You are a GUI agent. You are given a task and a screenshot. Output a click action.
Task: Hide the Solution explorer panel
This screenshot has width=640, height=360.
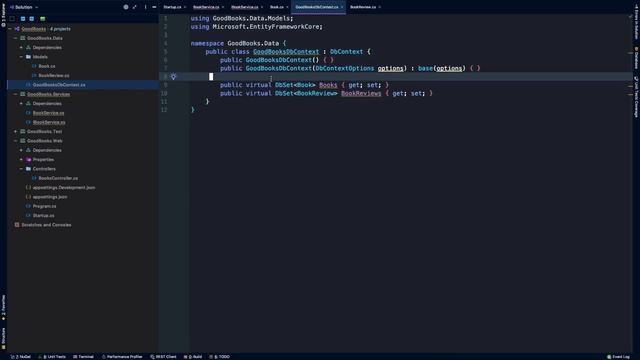click(154, 7)
